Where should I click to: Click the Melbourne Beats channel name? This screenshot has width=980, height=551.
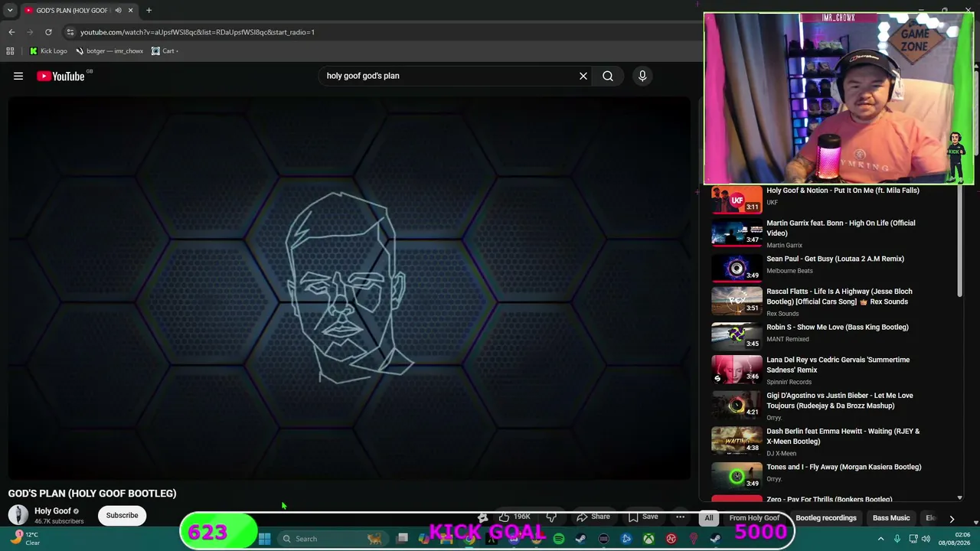[x=789, y=271]
